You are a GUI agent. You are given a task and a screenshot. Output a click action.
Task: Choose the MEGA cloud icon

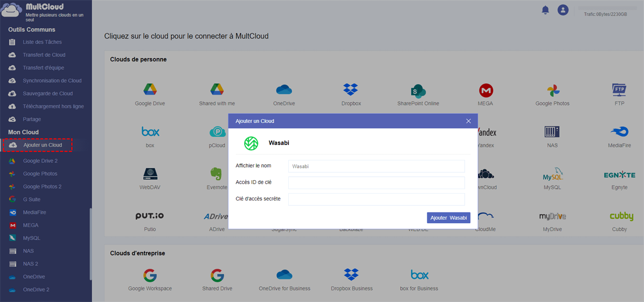486,90
